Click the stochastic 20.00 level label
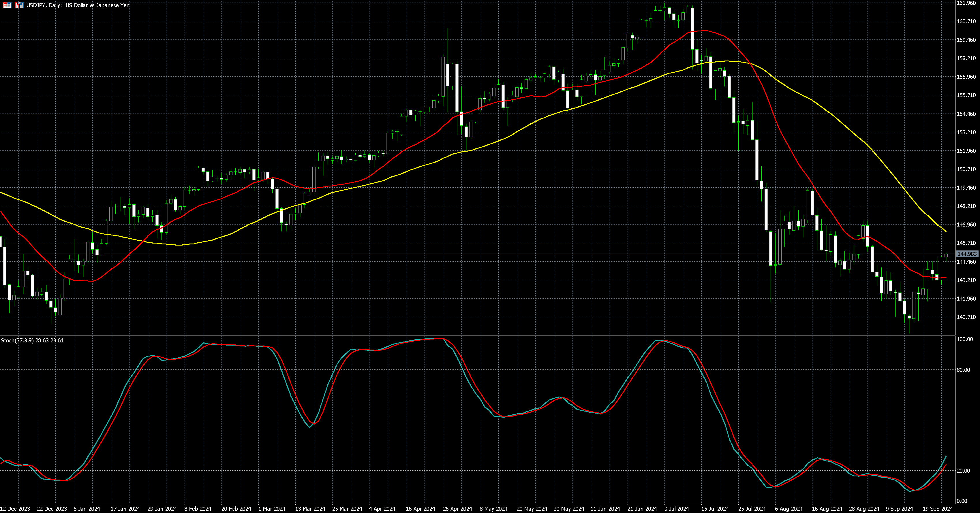This screenshot has width=980, height=513. pos(963,470)
